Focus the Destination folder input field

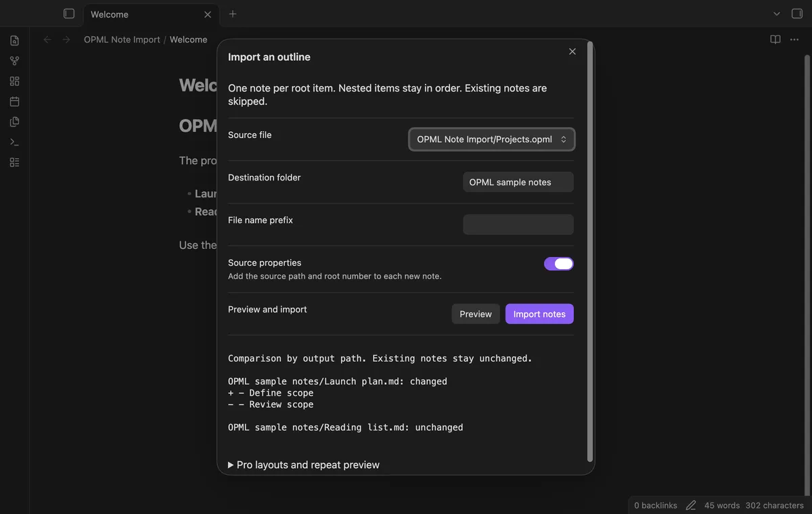click(x=518, y=182)
